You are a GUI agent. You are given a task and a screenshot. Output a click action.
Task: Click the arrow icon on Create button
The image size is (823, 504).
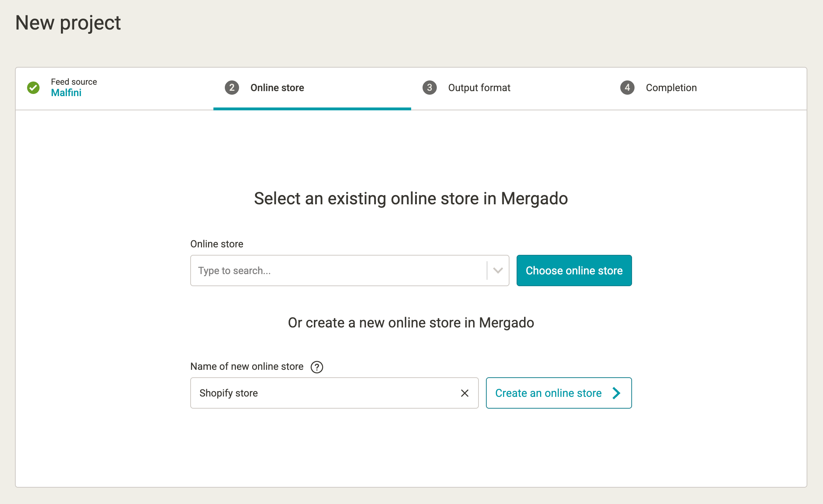coord(616,393)
